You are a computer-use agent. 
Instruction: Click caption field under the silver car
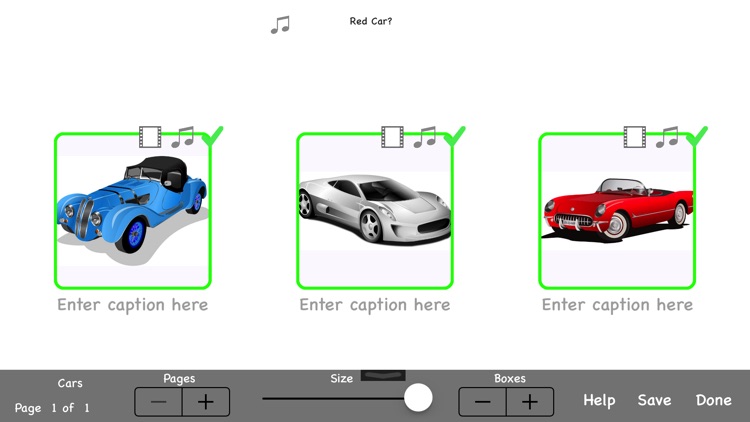click(375, 305)
